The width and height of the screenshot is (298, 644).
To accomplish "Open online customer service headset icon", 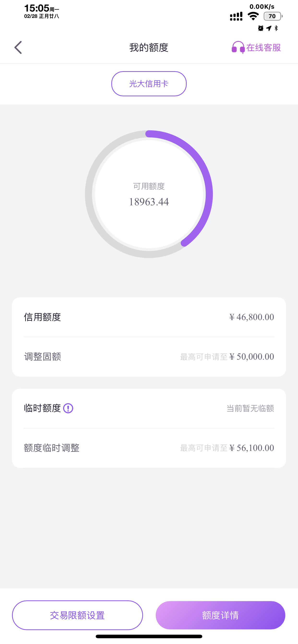I will click(238, 47).
